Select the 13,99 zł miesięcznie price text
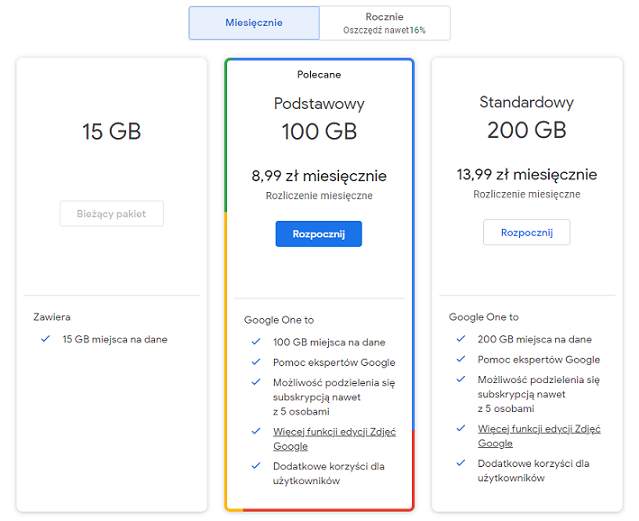This screenshot has height=521, width=639. click(x=526, y=174)
